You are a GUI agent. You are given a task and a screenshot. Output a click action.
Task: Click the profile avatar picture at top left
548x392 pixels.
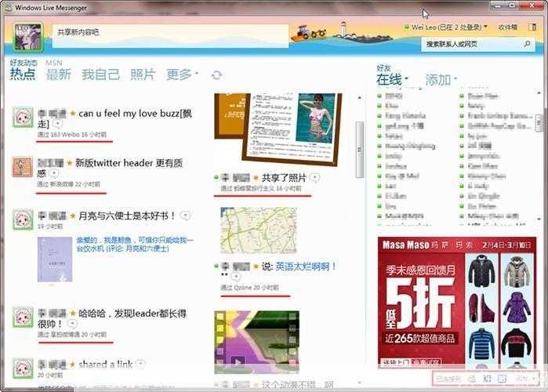tap(28, 35)
